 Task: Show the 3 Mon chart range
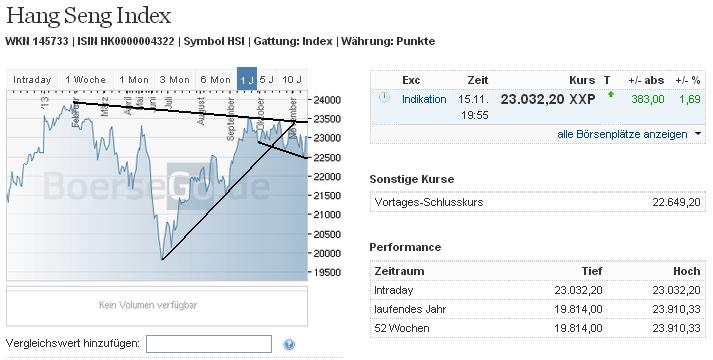tap(175, 80)
